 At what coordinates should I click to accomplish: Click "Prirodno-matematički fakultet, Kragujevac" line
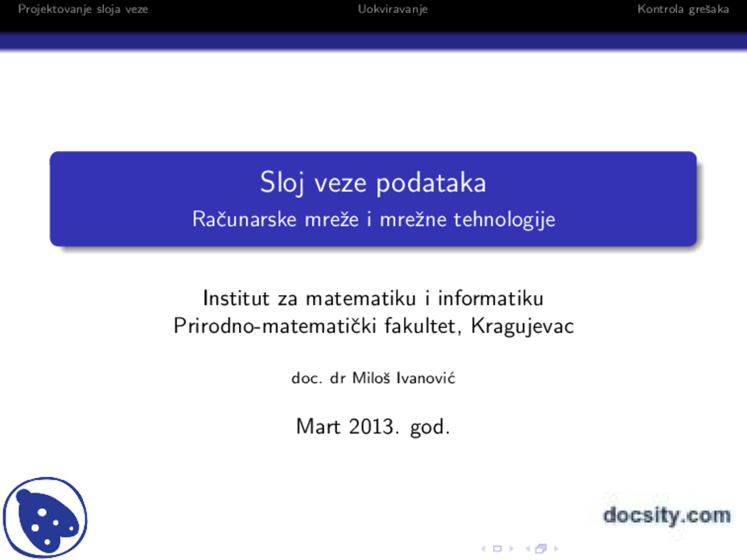[373, 325]
